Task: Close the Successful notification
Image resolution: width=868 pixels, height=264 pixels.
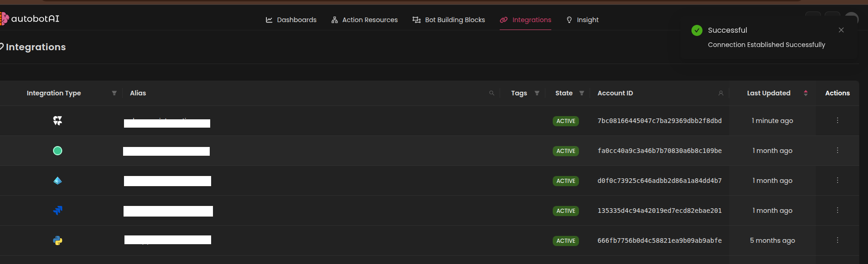Action: pyautogui.click(x=841, y=30)
